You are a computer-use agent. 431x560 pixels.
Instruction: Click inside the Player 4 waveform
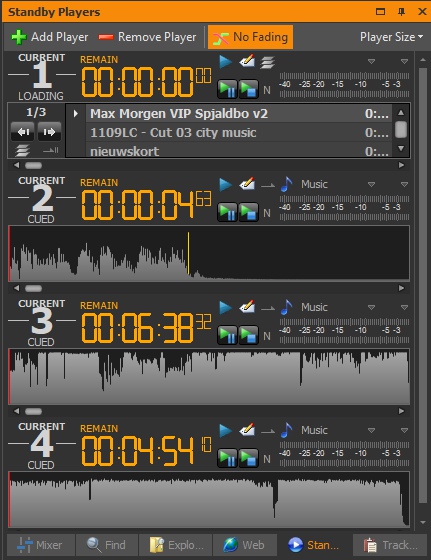point(209,500)
